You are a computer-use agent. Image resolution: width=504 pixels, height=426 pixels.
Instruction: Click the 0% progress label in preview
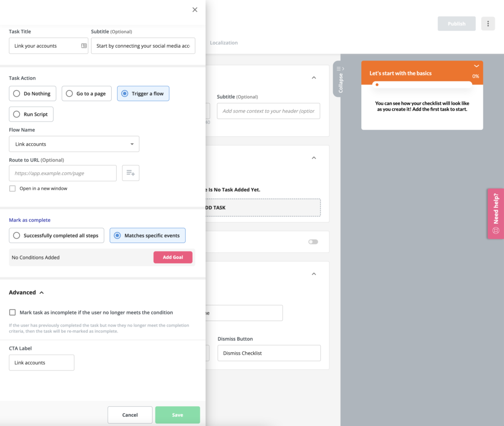[x=475, y=76]
